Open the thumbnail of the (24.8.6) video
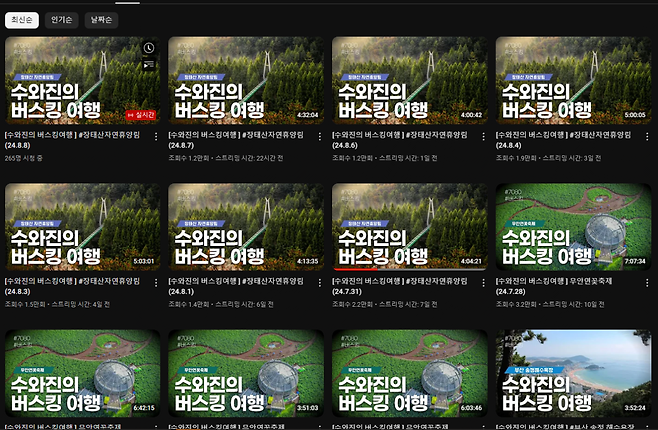The width and height of the screenshot is (658, 430). point(410,80)
